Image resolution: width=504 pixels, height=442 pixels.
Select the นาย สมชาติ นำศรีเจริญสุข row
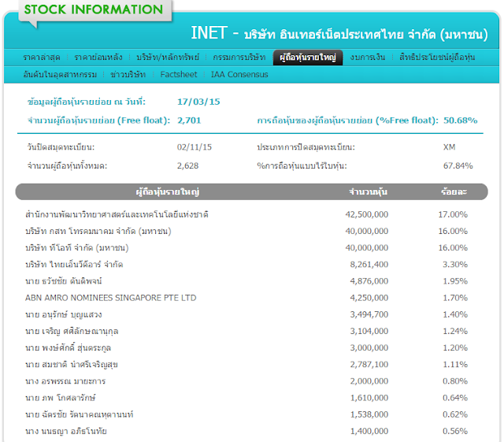(246, 365)
